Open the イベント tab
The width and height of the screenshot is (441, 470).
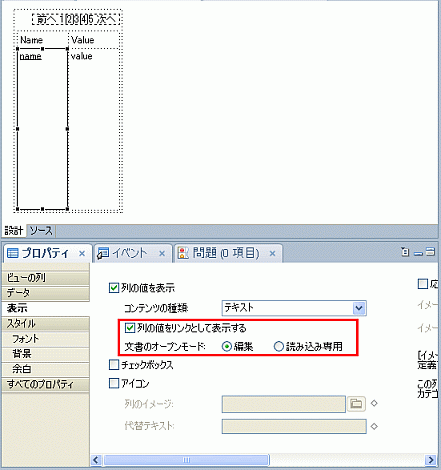tap(130, 253)
